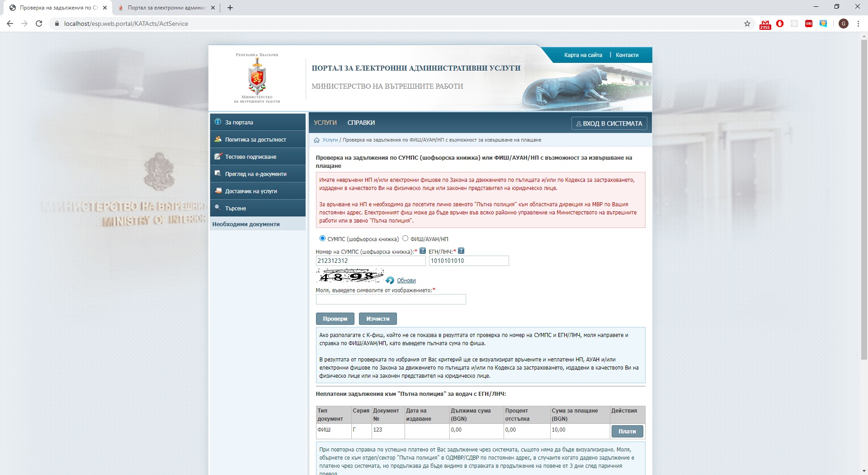Reload the page using browser refresh icon
This screenshot has height=475, width=868.
click(x=39, y=24)
